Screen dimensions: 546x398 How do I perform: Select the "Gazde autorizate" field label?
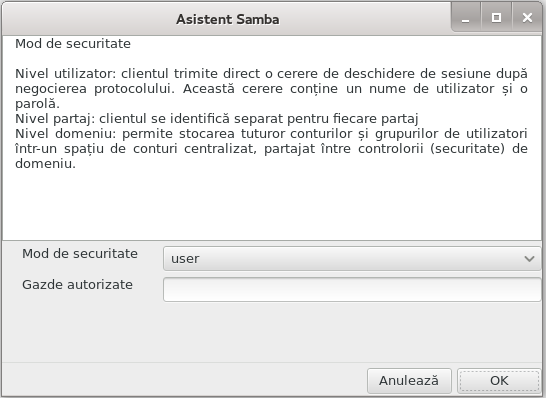pyautogui.click(x=77, y=285)
